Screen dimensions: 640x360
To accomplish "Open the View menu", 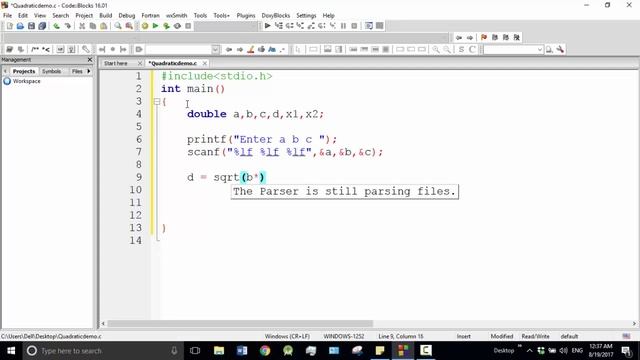I will [x=40, y=16].
